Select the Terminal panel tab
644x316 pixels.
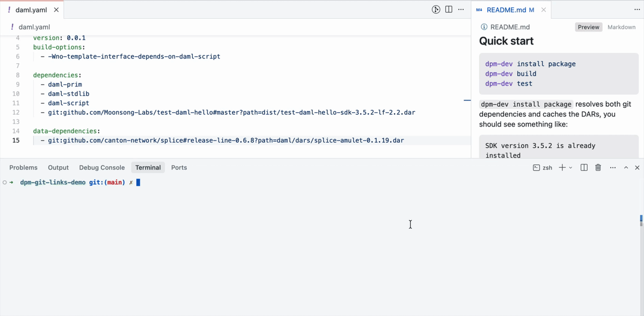click(148, 167)
